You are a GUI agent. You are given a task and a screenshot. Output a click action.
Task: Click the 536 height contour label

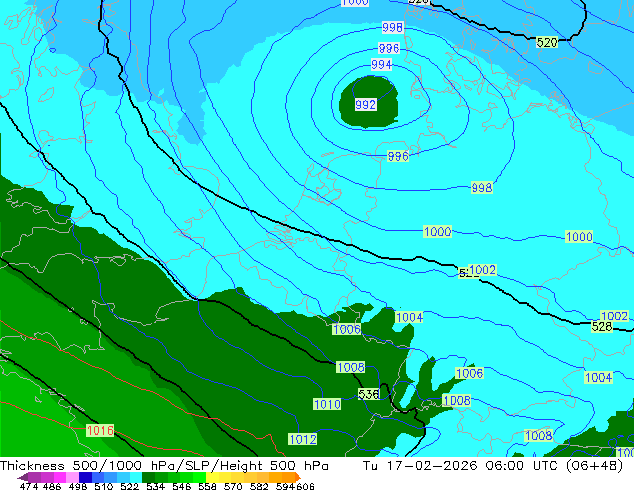[368, 394]
